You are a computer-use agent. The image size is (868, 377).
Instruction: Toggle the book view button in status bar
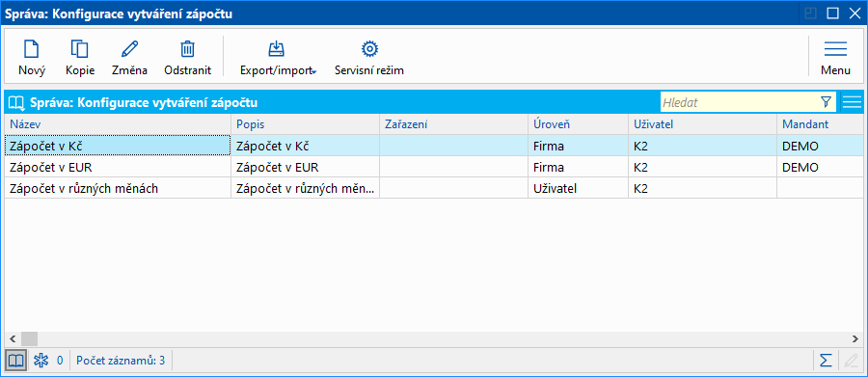(15, 362)
